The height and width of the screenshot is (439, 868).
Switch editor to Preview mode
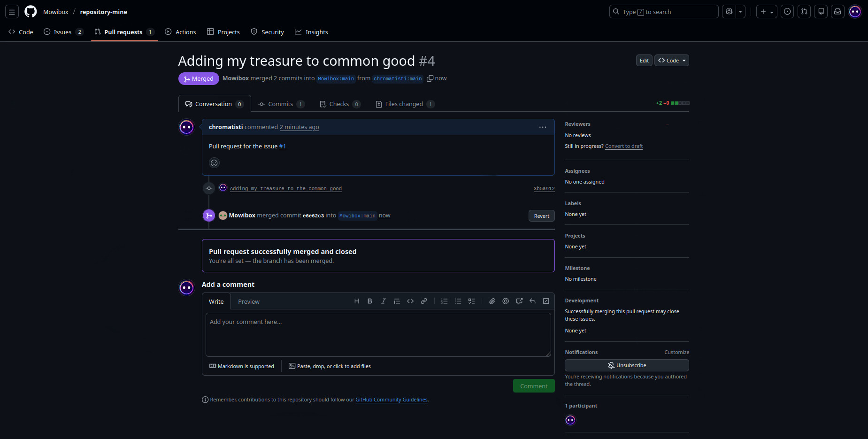click(x=248, y=302)
